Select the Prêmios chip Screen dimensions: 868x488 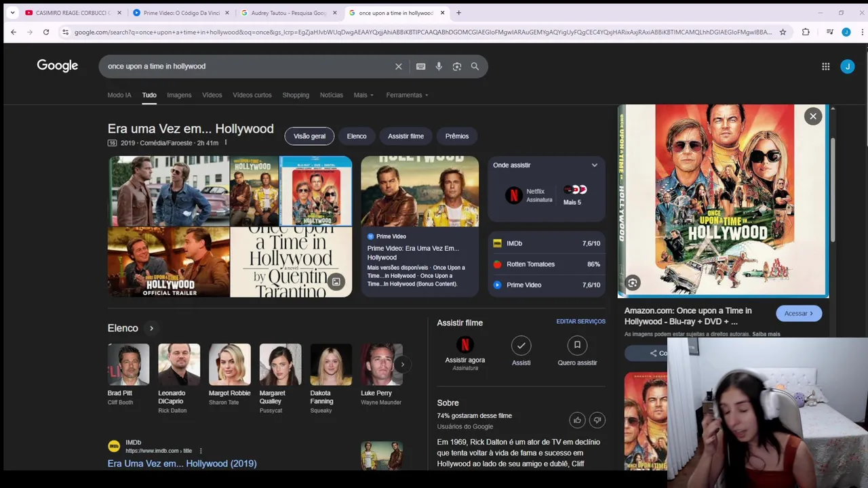click(457, 136)
